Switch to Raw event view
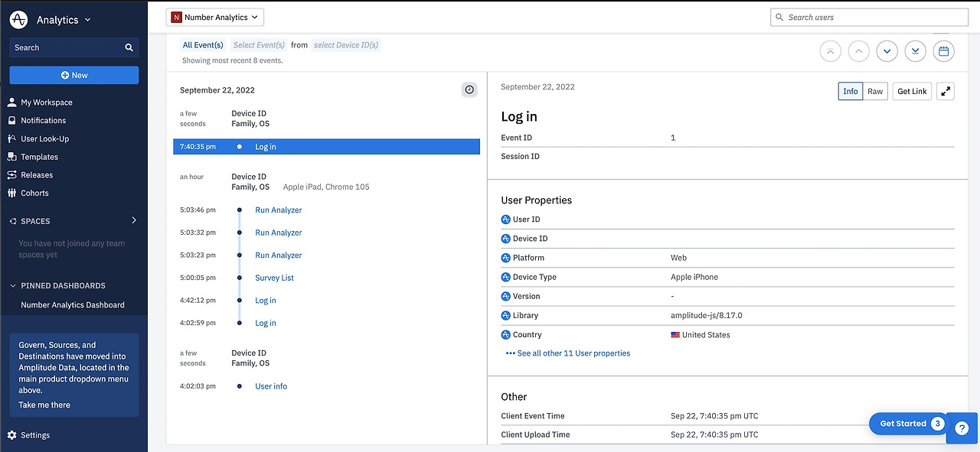980x452 pixels. 875,91
